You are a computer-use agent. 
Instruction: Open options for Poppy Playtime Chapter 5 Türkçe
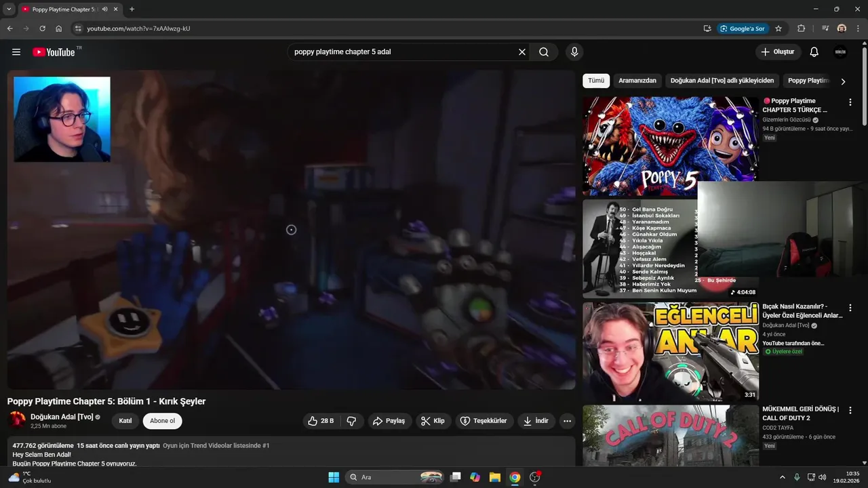click(x=850, y=102)
